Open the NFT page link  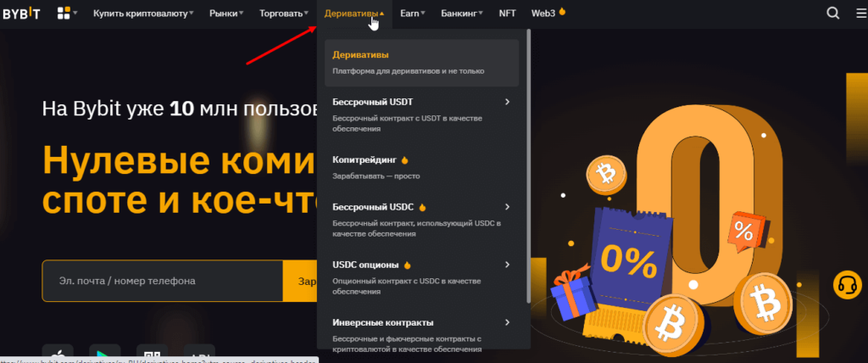click(x=507, y=14)
